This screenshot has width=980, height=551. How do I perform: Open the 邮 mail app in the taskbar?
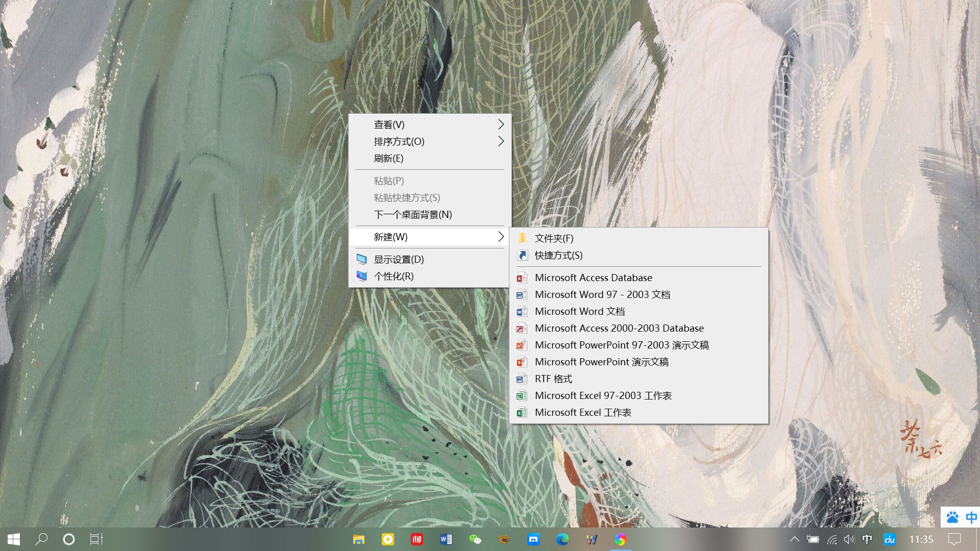[x=417, y=539]
